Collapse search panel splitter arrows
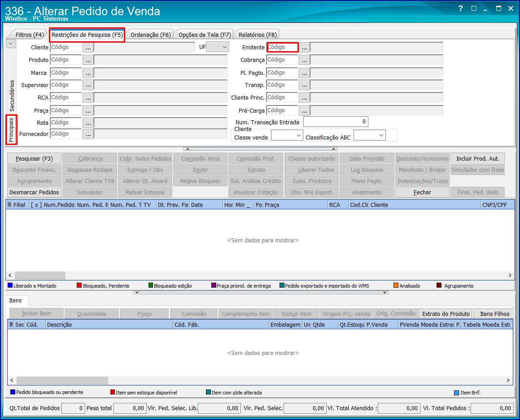Screen dimensions: 520x420 [261, 149]
